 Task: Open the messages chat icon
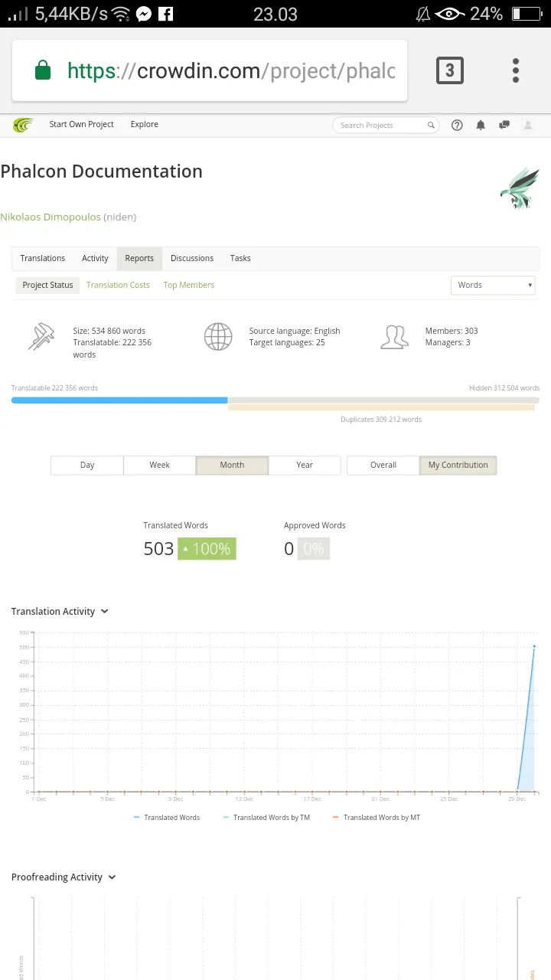click(504, 126)
